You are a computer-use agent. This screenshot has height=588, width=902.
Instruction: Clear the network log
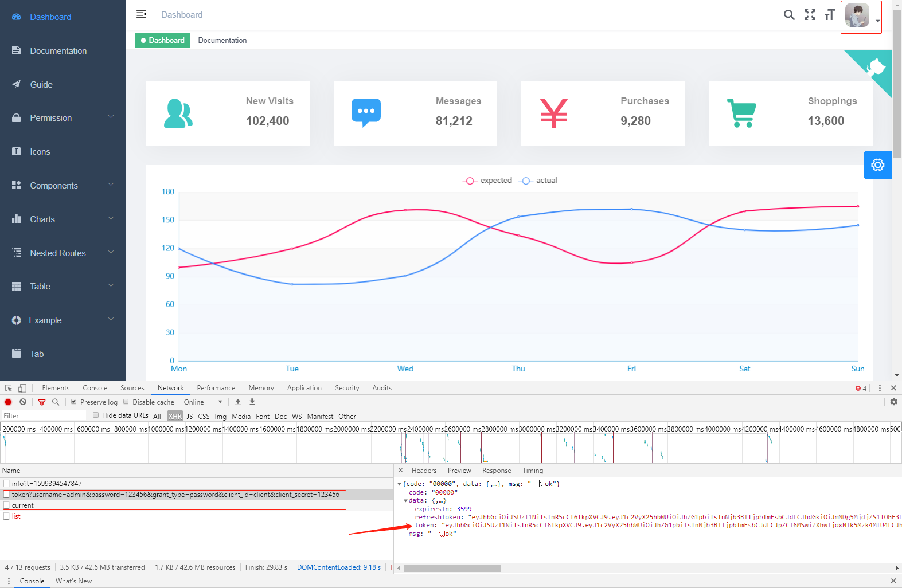pos(23,402)
